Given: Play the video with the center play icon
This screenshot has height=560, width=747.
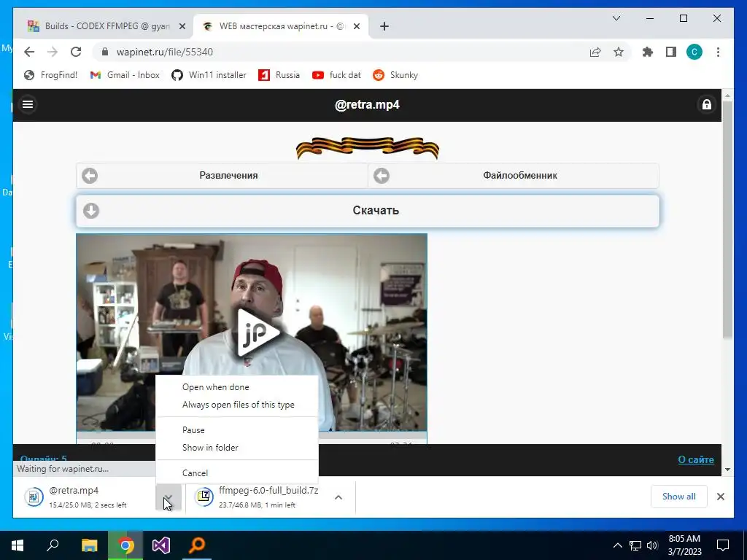Looking at the screenshot, I should click(258, 332).
